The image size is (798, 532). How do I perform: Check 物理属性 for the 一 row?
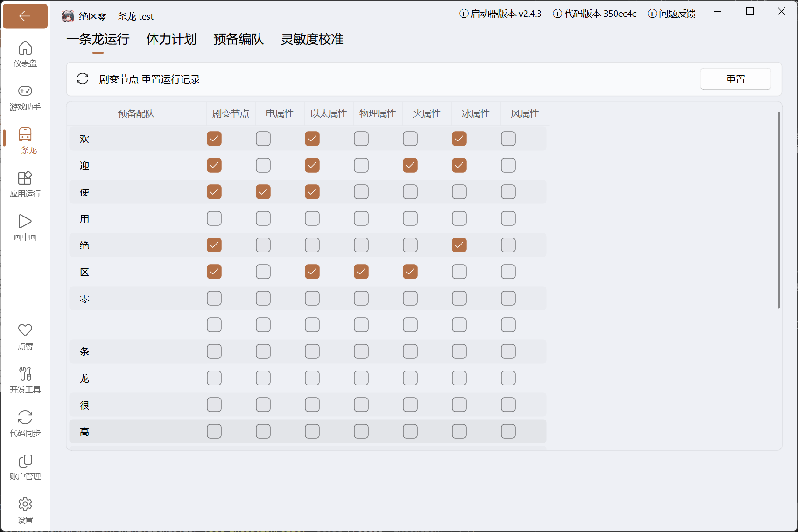[x=361, y=325]
